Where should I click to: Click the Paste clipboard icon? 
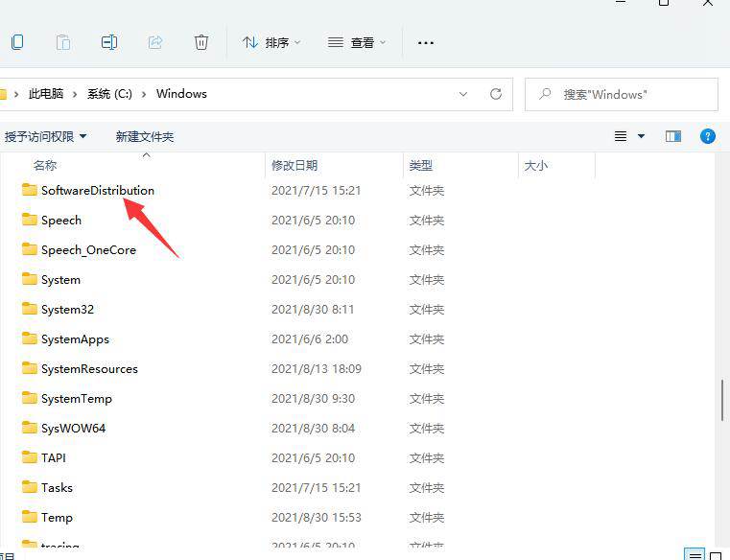click(x=63, y=42)
